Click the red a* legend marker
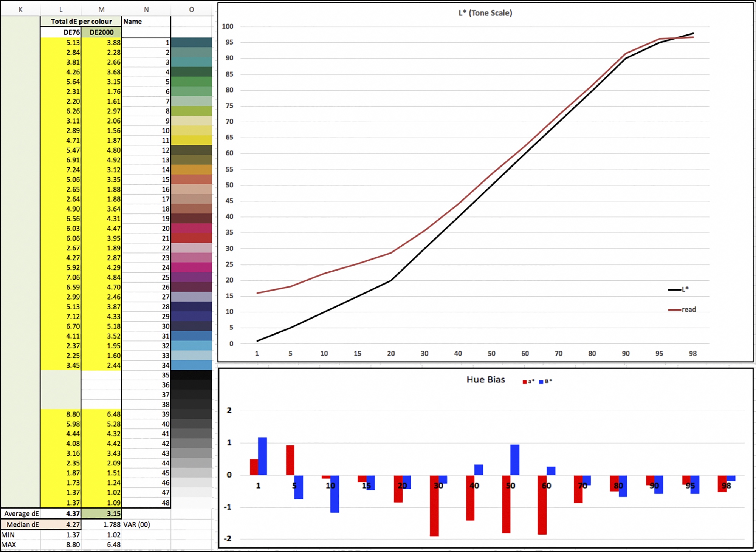The image size is (756, 552). click(525, 382)
